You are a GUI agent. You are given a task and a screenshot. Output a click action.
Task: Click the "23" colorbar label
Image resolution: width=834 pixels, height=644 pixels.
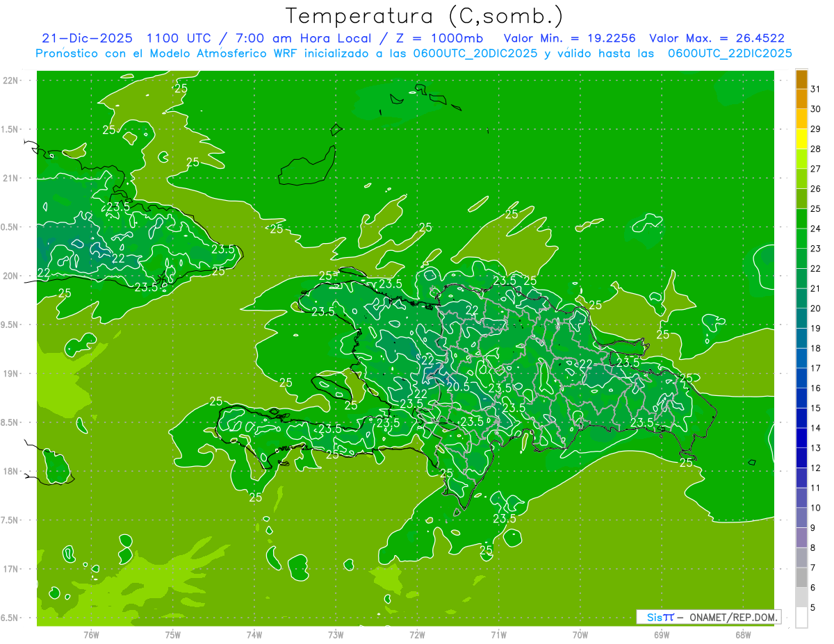pos(816,249)
